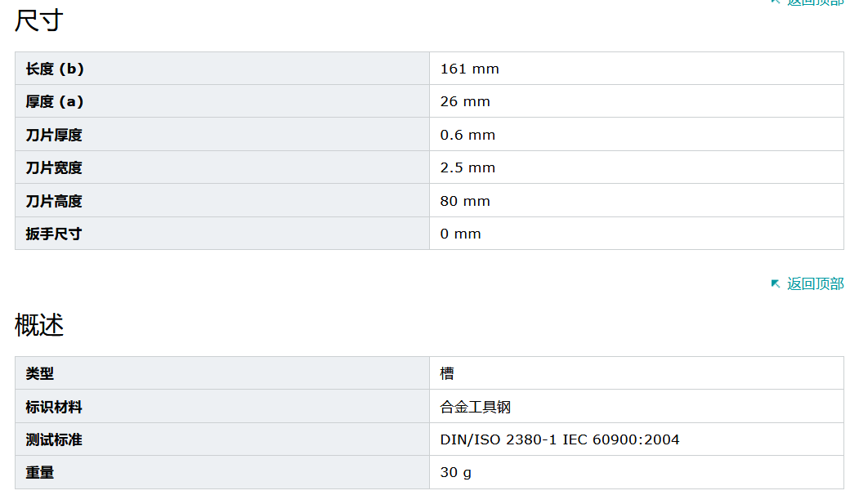Select the 刀片宽度 row label
Viewport: 859px width, 504px height.
54,167
